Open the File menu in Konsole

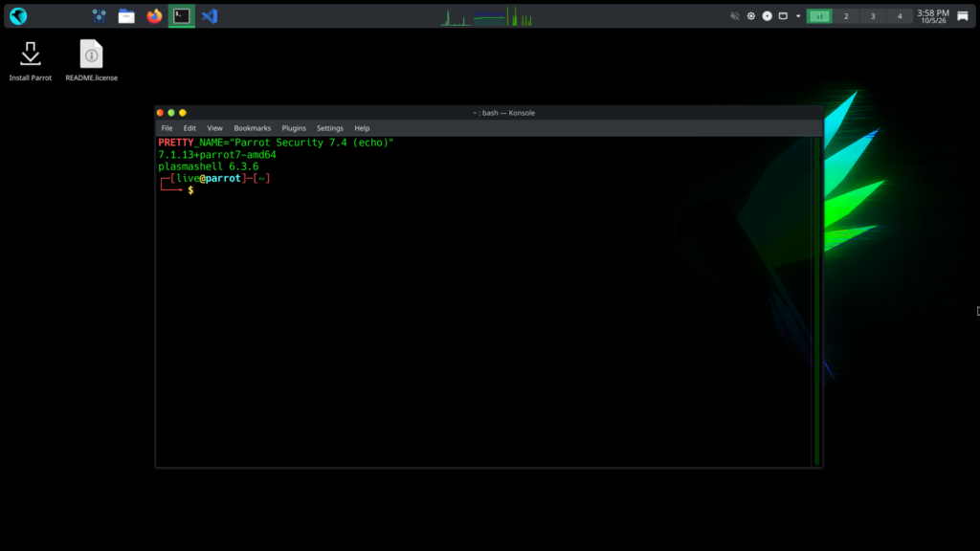[x=167, y=128]
